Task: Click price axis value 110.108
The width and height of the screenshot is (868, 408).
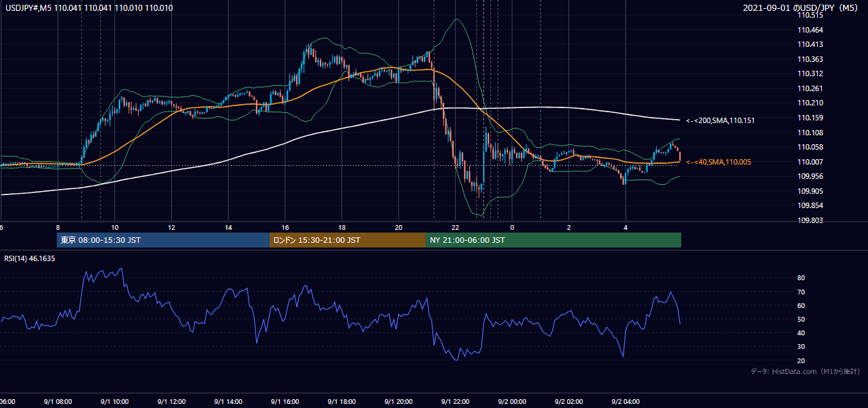Action: [x=812, y=133]
